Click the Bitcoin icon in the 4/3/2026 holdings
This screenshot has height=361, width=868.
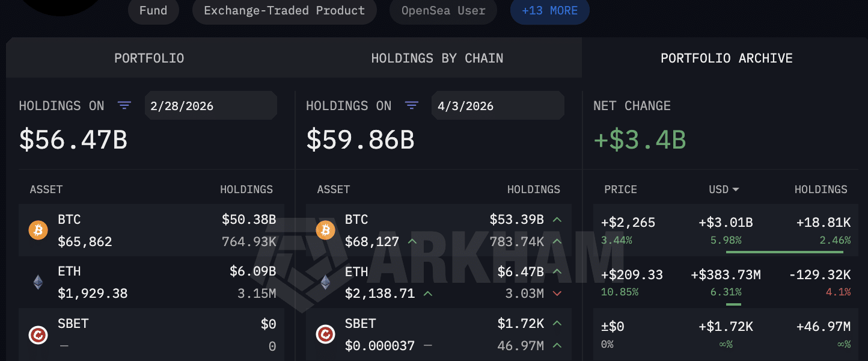pyautogui.click(x=325, y=230)
